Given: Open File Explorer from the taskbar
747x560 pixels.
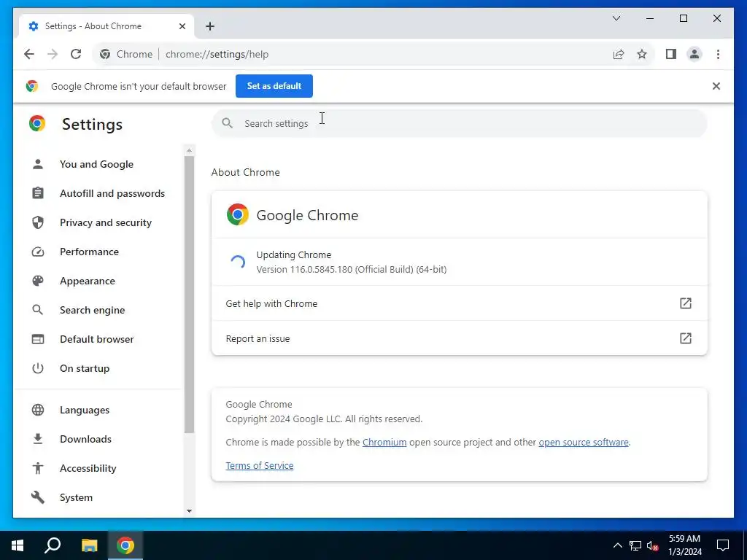Looking at the screenshot, I should (89, 545).
